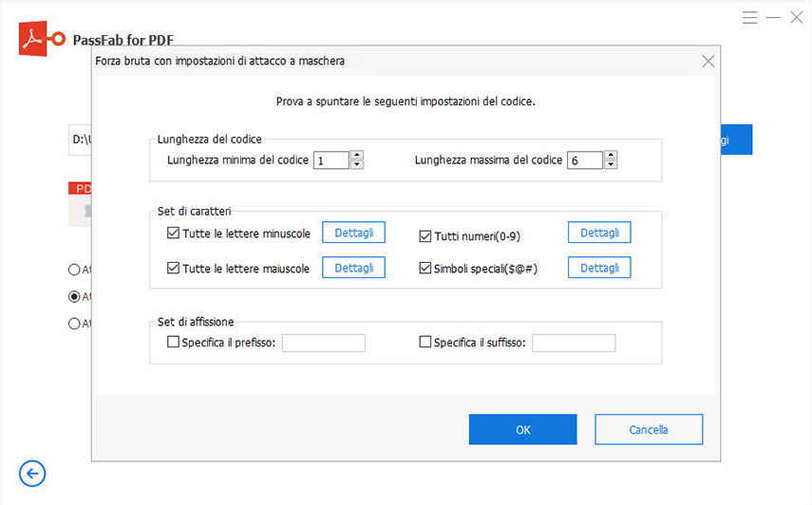Increase the maximum code length
This screenshot has width=812, height=505.
(611, 156)
